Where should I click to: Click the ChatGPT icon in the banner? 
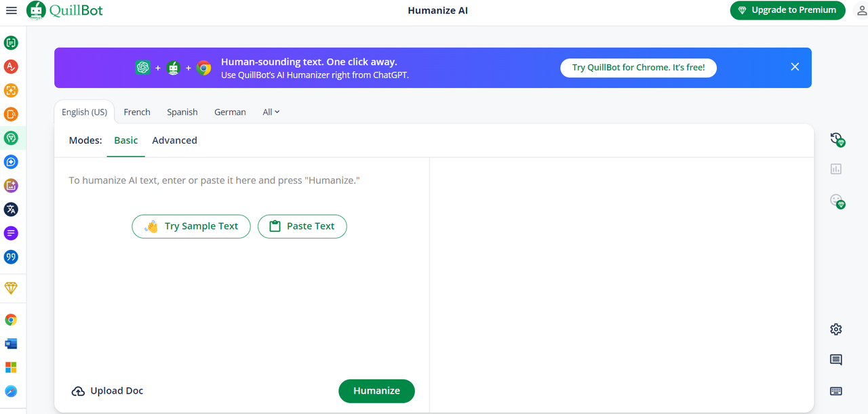pyautogui.click(x=142, y=68)
